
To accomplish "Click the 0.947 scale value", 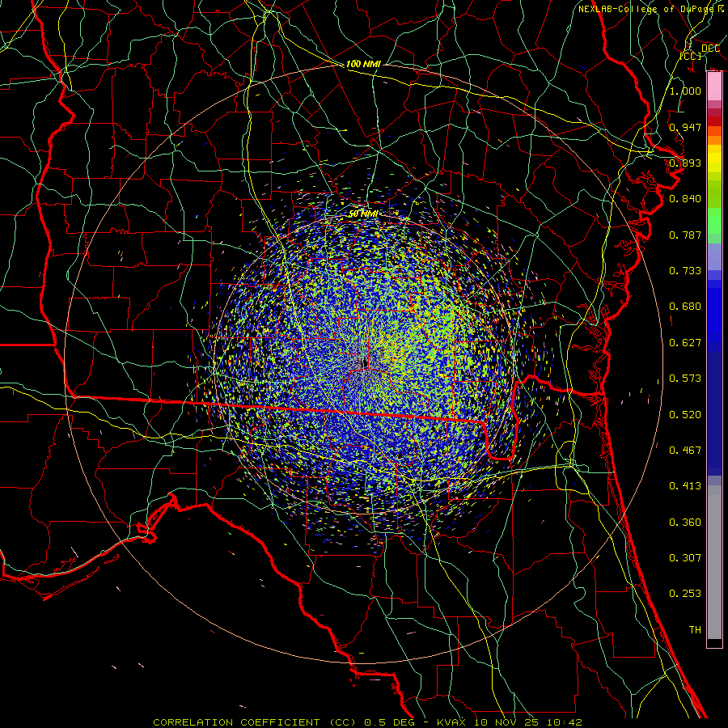I will click(x=685, y=127).
